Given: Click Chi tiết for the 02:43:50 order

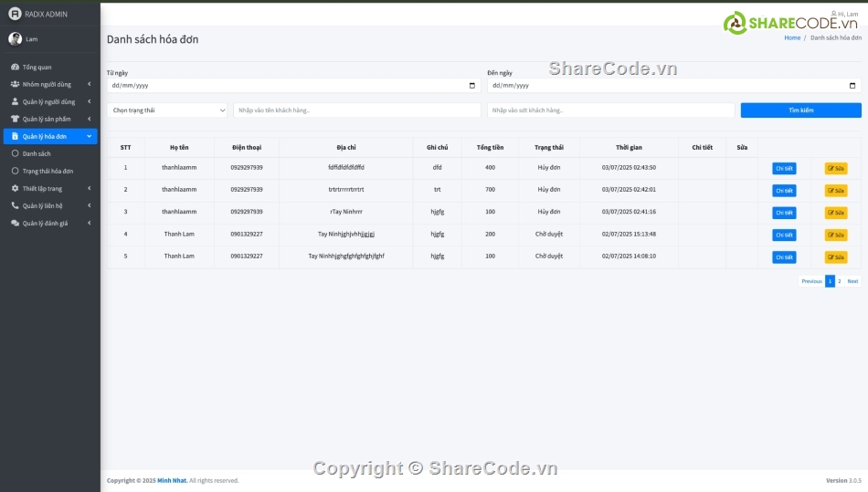Looking at the screenshot, I should (784, 168).
